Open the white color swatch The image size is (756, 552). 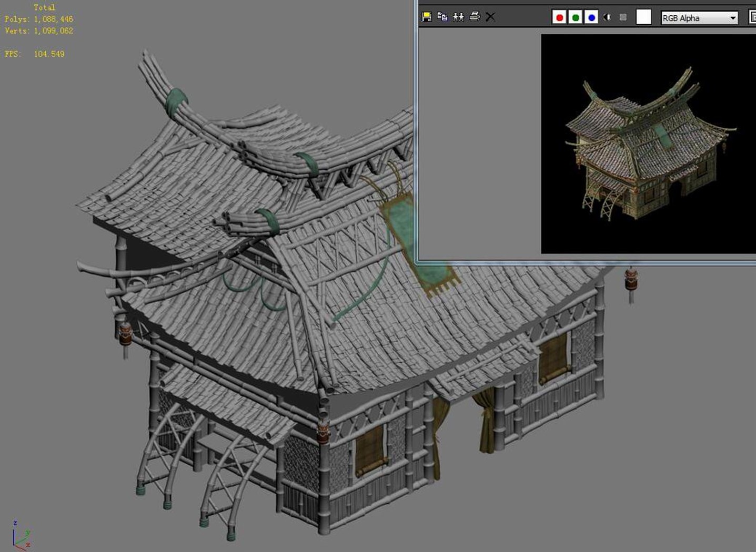[643, 17]
